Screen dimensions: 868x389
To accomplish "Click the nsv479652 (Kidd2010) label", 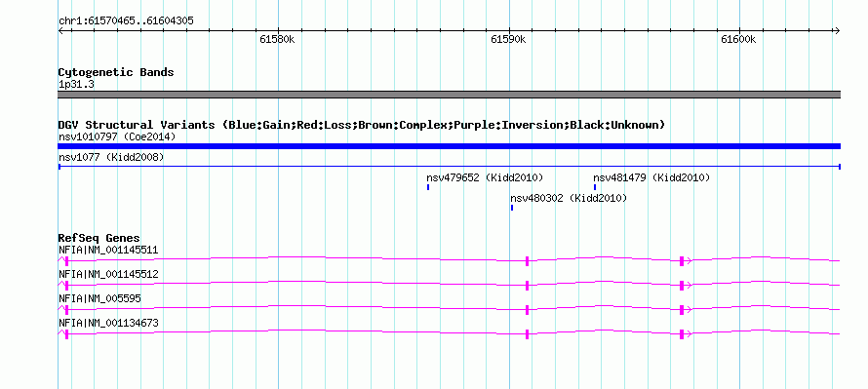I will (485, 178).
